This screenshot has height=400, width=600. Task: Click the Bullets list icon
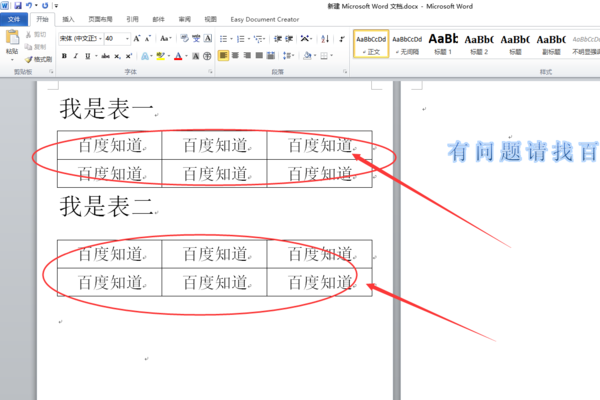tap(223, 39)
